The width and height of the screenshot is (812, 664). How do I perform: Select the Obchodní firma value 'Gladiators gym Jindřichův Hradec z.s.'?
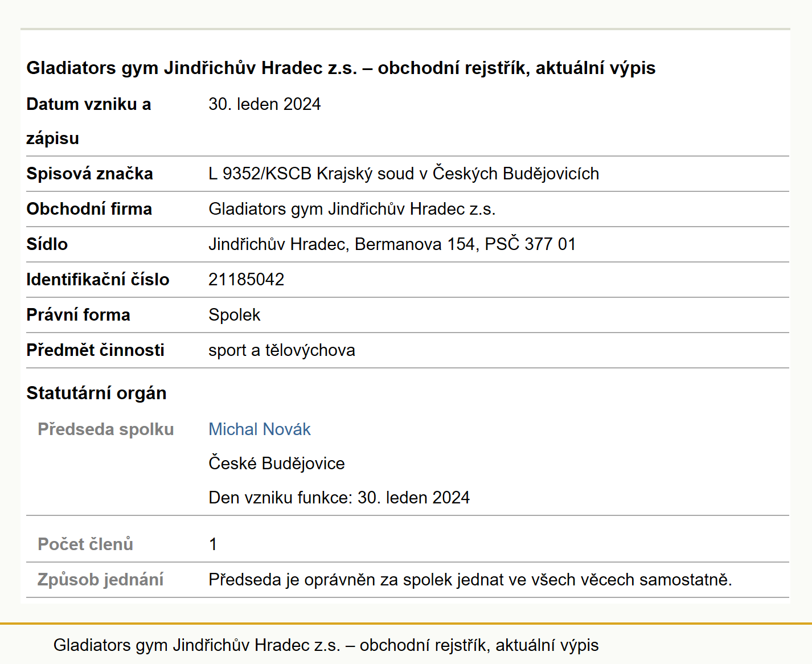point(352,209)
